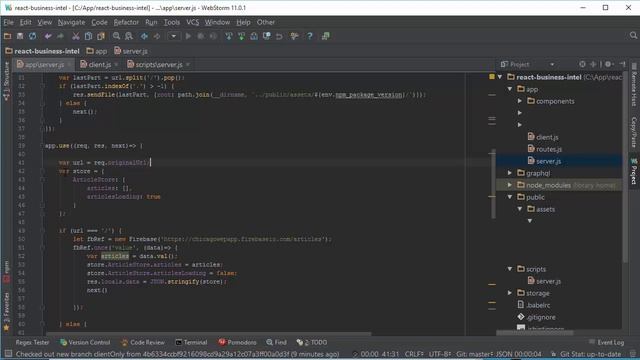The height and width of the screenshot is (360, 640).
Task: Open the Settings wrench toolbar icon
Action: pyautogui.click(x=294, y=36)
